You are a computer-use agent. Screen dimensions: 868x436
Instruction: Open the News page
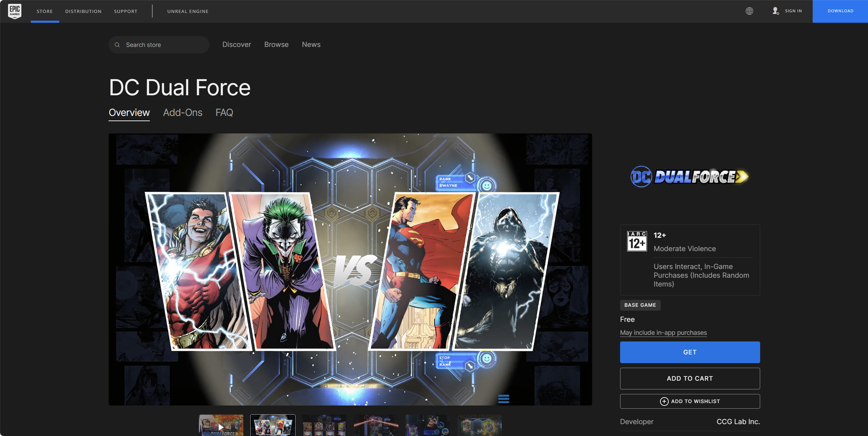pos(311,44)
